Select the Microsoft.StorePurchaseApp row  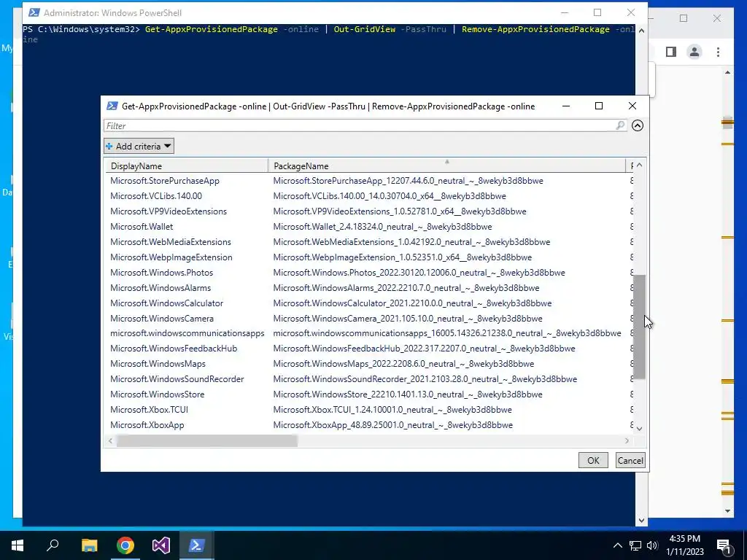pos(368,181)
